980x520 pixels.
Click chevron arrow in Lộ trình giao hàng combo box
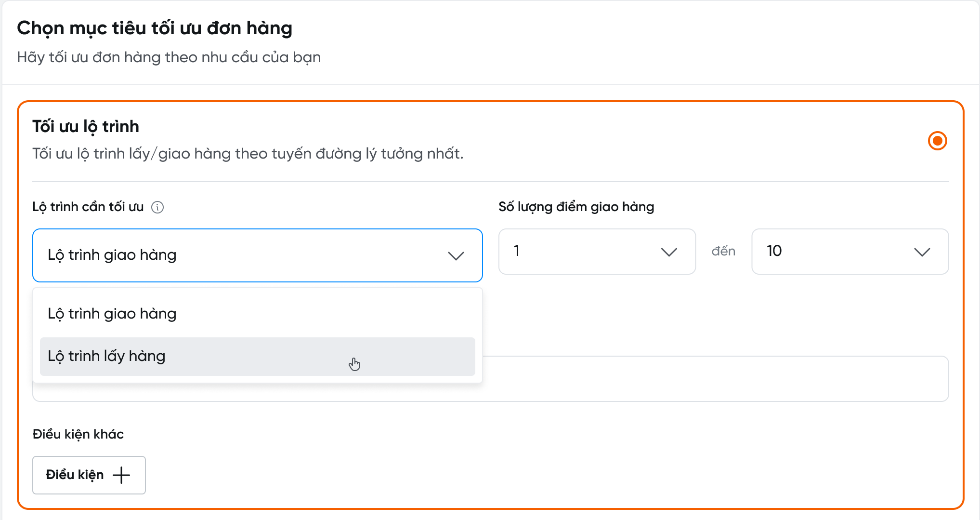click(x=456, y=255)
